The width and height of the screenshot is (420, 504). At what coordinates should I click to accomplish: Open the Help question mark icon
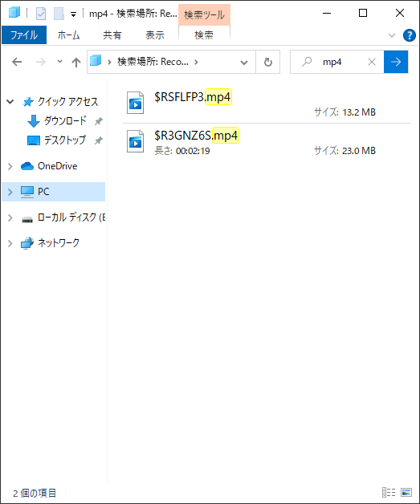tap(409, 35)
